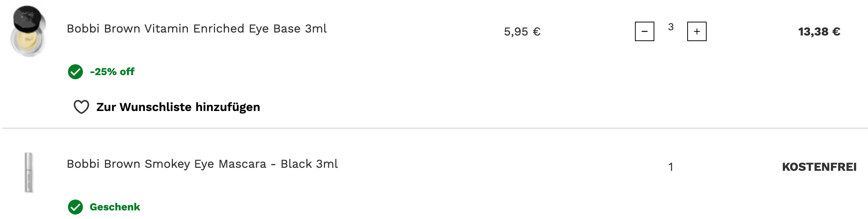Click the heart wishlist icon
The height and width of the screenshot is (219, 868).
pos(81,107)
